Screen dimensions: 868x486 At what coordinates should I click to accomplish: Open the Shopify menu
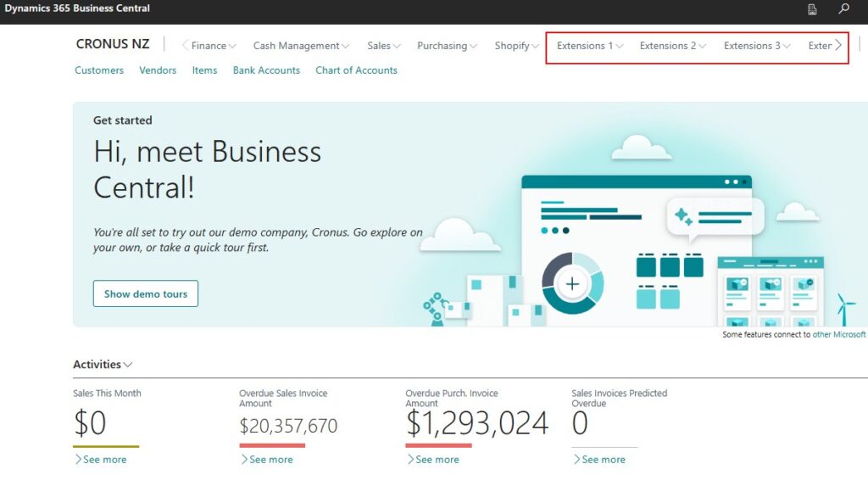coord(516,46)
